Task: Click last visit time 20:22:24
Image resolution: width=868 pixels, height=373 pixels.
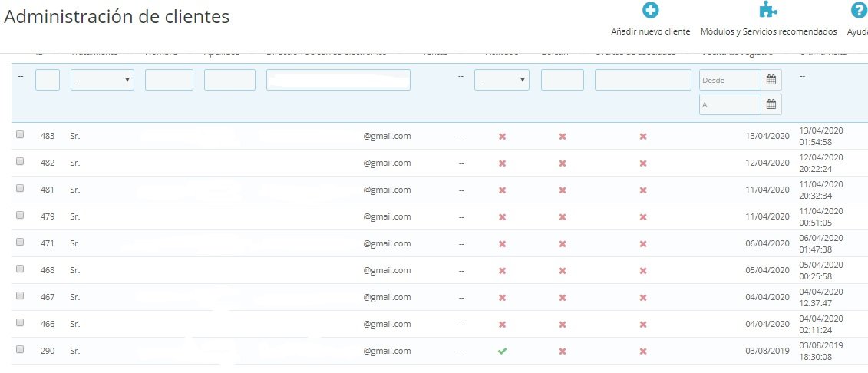Action: point(815,169)
